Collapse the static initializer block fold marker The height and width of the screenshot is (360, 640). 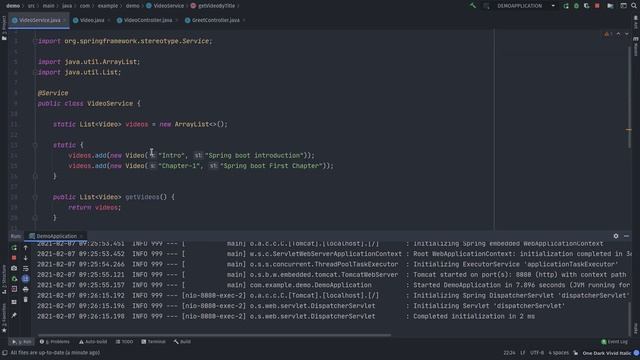pos(35,145)
